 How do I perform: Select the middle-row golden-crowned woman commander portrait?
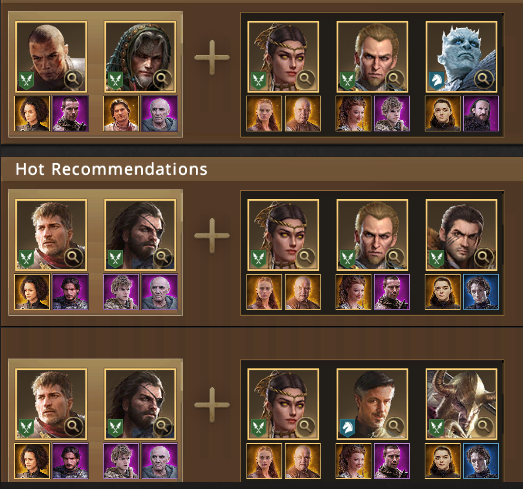click(283, 235)
